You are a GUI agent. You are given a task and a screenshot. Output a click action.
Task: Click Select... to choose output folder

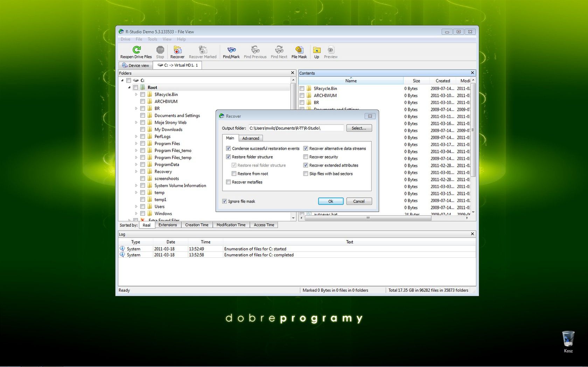tap(359, 128)
